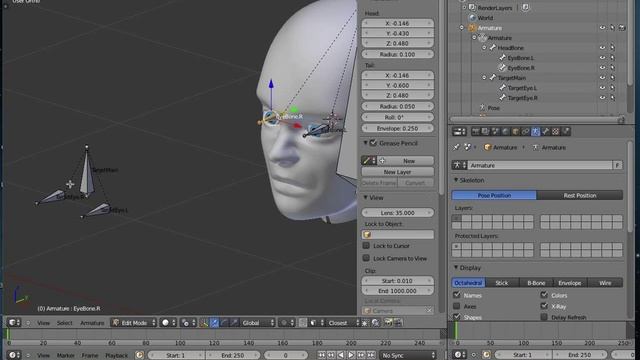The width and height of the screenshot is (640, 360).
Task: Select Stick bone display type
Action: click(x=502, y=282)
